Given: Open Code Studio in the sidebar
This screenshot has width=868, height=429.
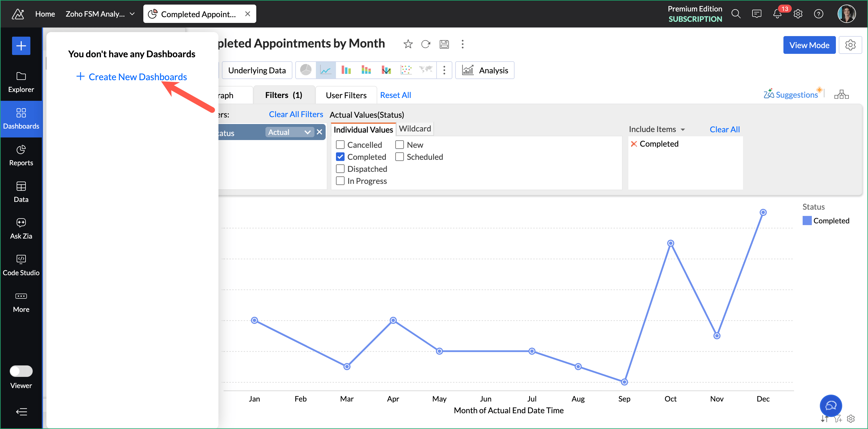Looking at the screenshot, I should coord(21,265).
